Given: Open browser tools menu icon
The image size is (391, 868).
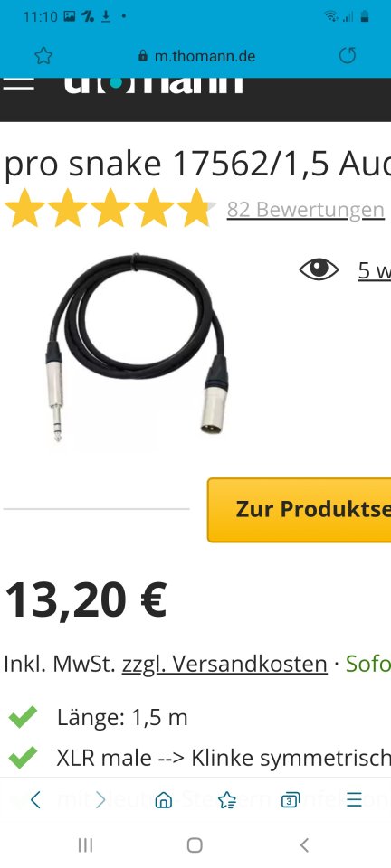Looking at the screenshot, I should 355,799.
